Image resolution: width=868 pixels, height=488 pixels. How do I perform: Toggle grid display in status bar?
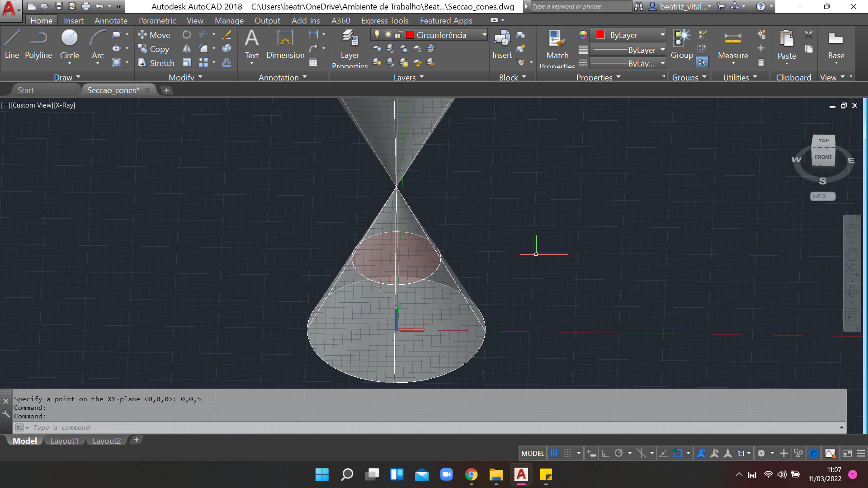pos(554,453)
